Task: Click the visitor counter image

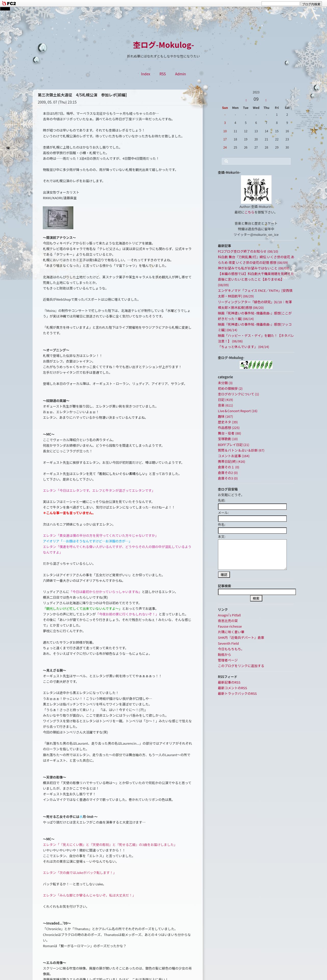Action: pos(256,365)
